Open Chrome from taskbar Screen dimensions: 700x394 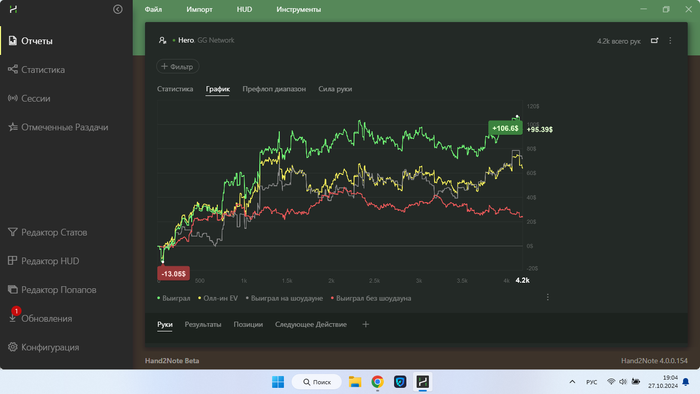[x=377, y=382]
